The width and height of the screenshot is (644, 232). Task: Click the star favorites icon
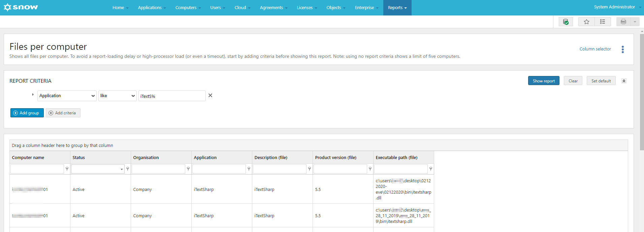pyautogui.click(x=586, y=22)
